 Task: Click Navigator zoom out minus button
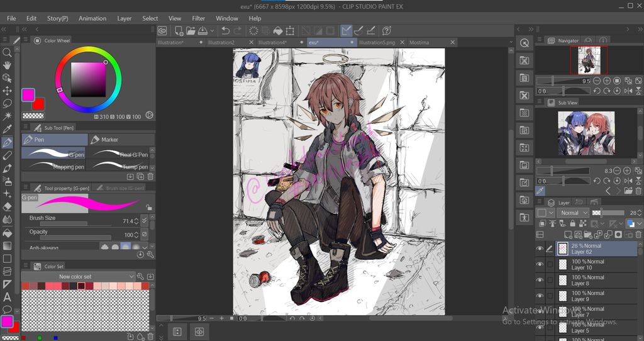(597, 81)
